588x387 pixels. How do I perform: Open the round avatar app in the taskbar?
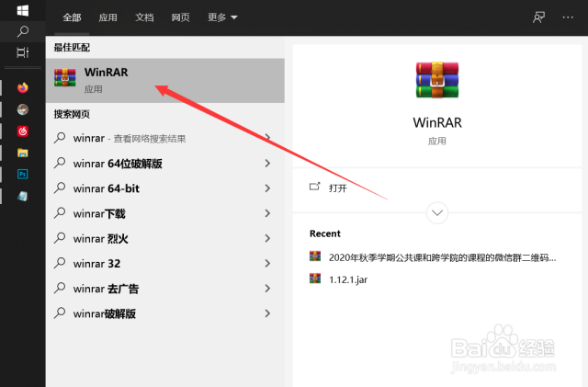click(23, 109)
